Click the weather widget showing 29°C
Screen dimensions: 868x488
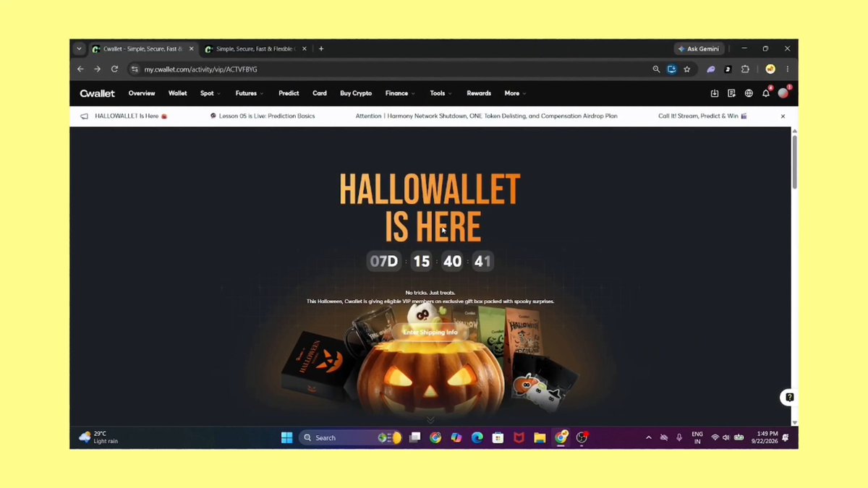coord(98,437)
